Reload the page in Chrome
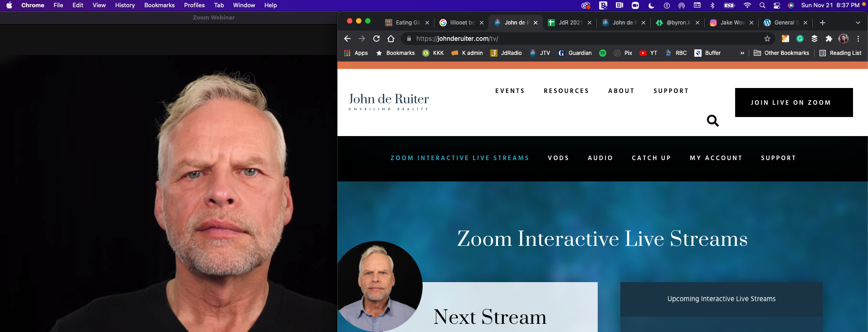 pos(376,39)
